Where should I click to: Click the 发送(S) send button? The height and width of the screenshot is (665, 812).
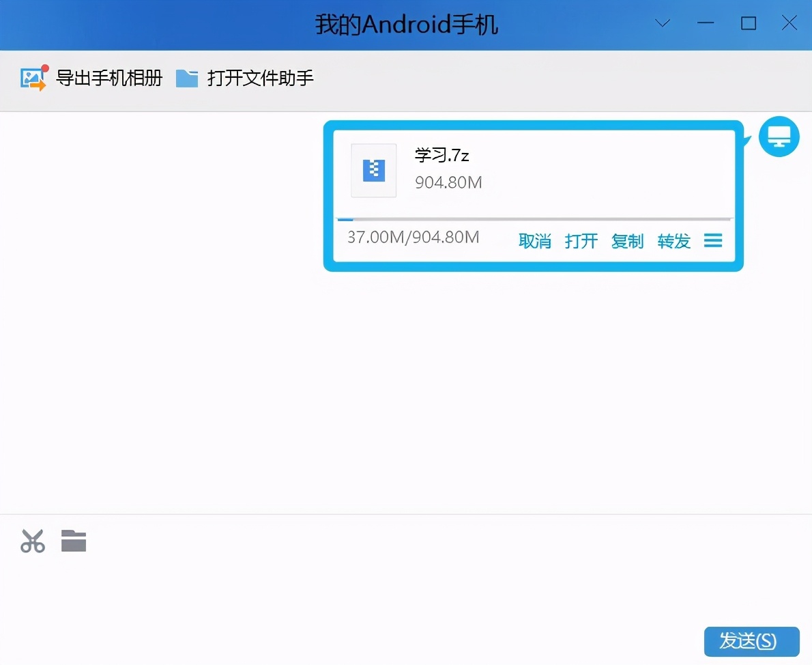[751, 642]
